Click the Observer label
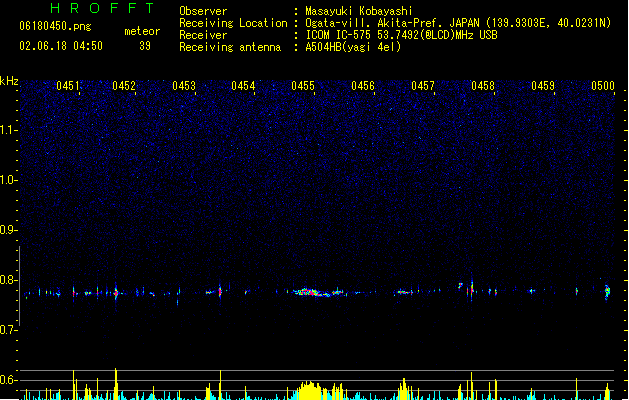Viewport: 629px width, 400px height. click(203, 11)
